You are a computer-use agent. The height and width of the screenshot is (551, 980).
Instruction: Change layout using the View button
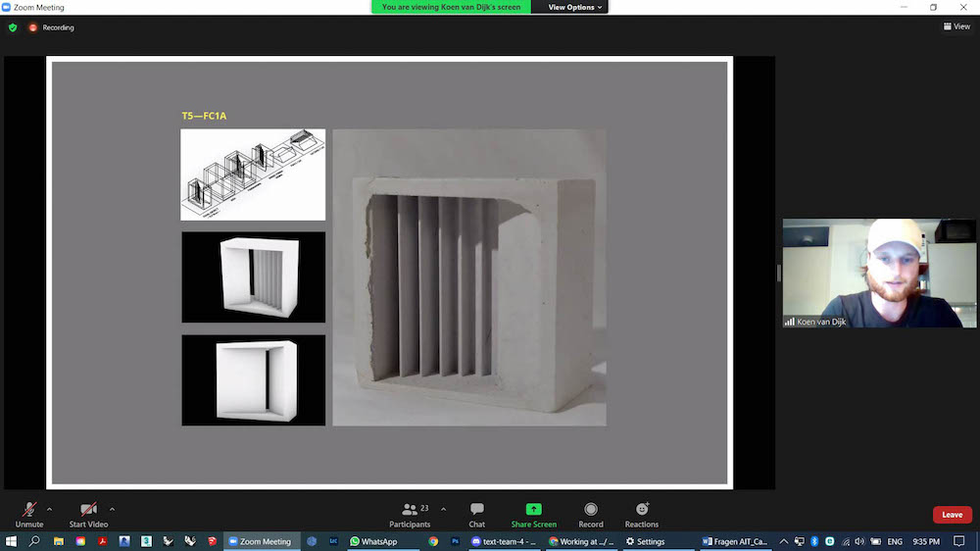[956, 26]
